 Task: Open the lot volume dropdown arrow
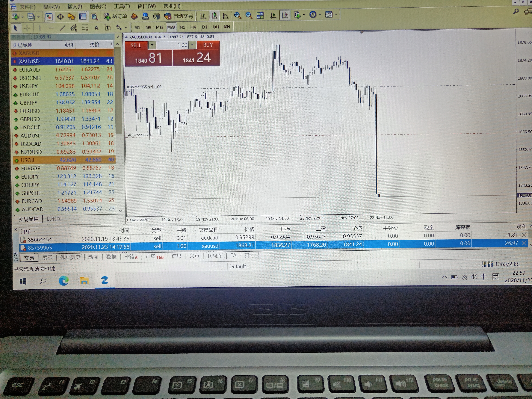pyautogui.click(x=152, y=45)
